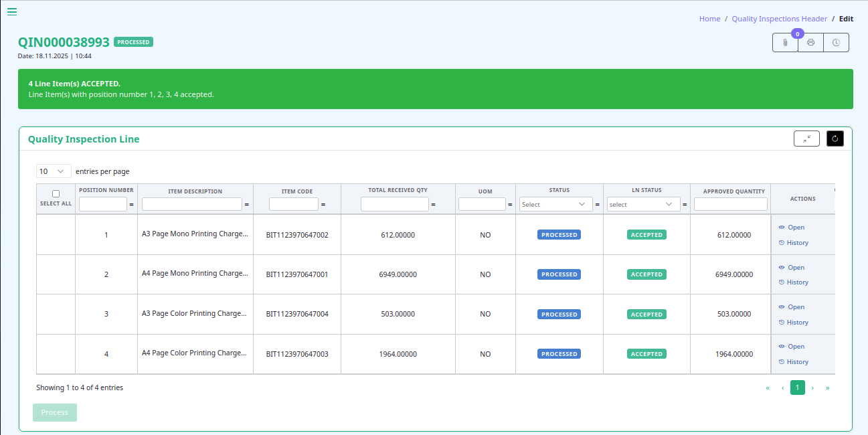Click the attachments paperclip icon

pos(785,43)
